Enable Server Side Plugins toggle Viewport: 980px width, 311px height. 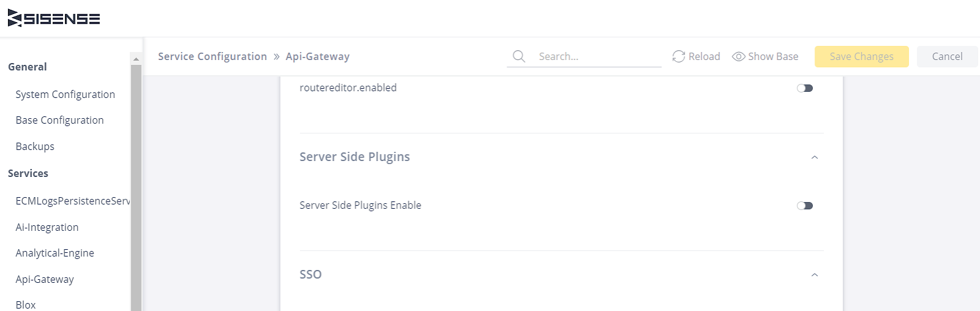click(805, 206)
